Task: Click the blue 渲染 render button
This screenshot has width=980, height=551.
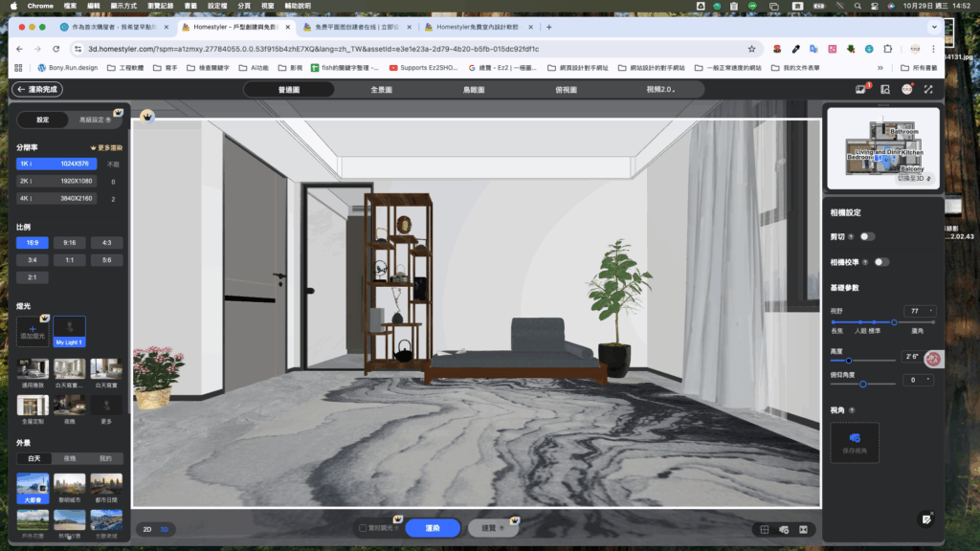Action: pos(433,528)
